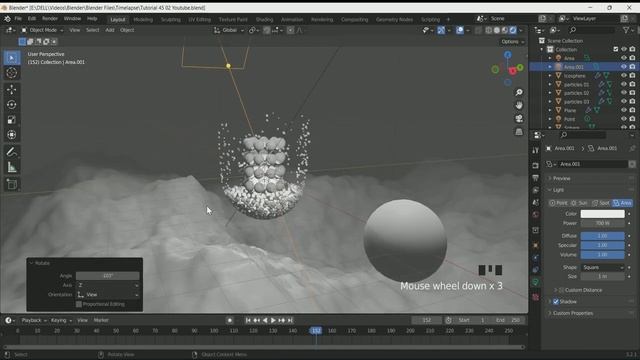Select the Move tool in the viewport toolbar
This screenshot has height=360, width=640.
pyautogui.click(x=11, y=89)
